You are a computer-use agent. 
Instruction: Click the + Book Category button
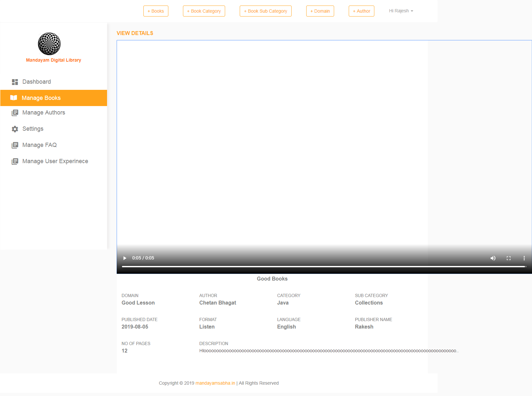[204, 11]
